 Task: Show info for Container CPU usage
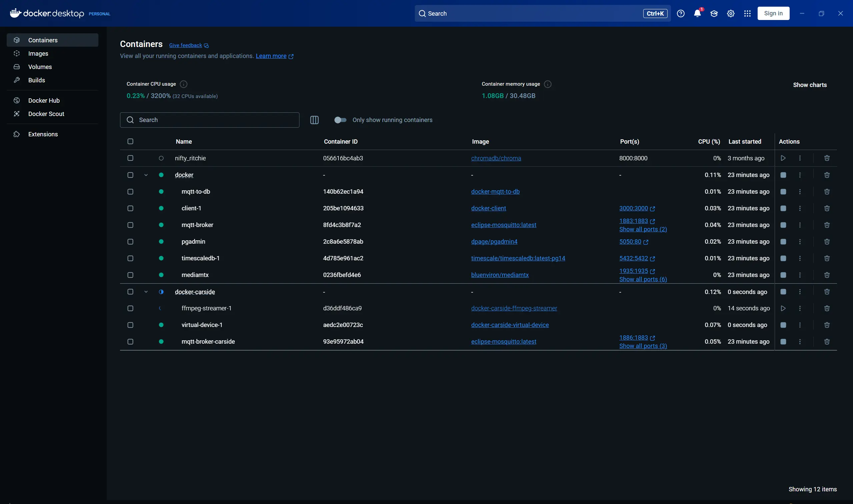coord(183,84)
